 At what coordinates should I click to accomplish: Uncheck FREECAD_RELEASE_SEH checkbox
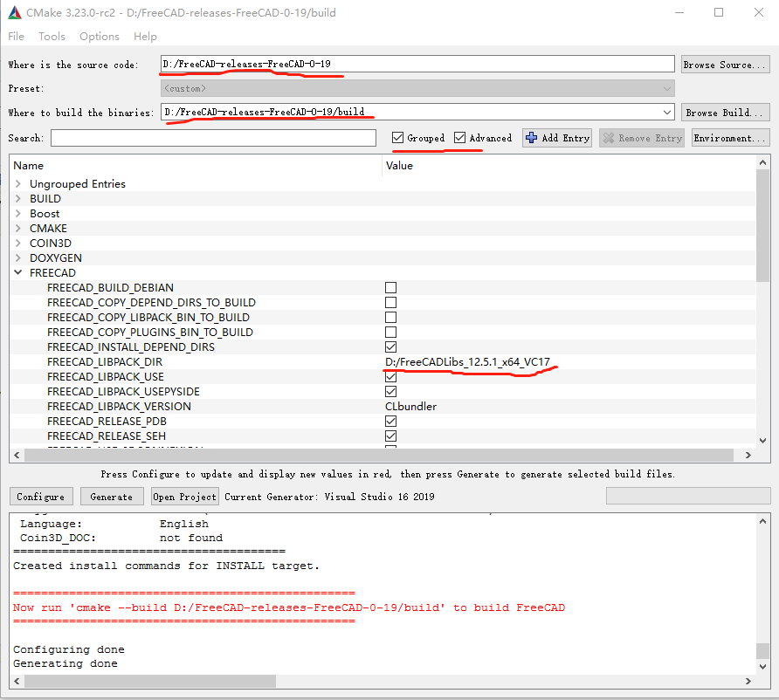[391, 436]
